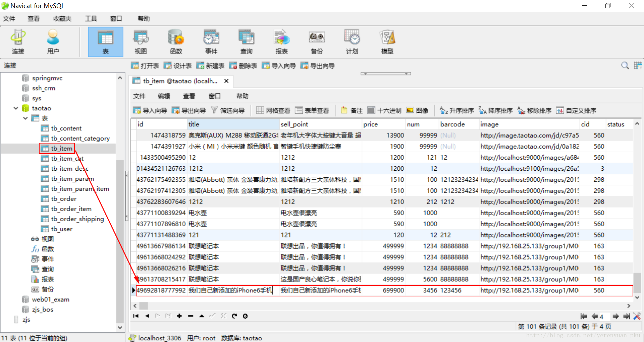Image resolution: width=644 pixels, height=342 pixels.
Task: Open main menu 文件 (File)
Action: pyautogui.click(x=9, y=18)
